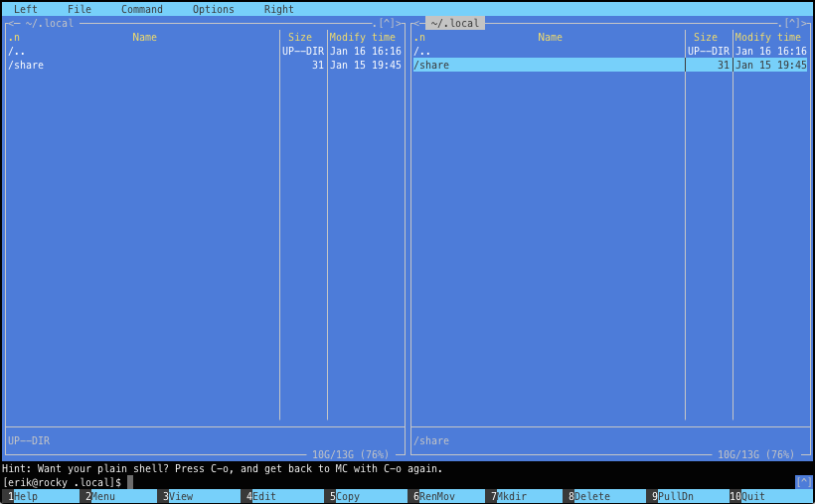Click UP--DIR size cell in right panel
This screenshot has width=815, height=504.
click(x=709, y=51)
